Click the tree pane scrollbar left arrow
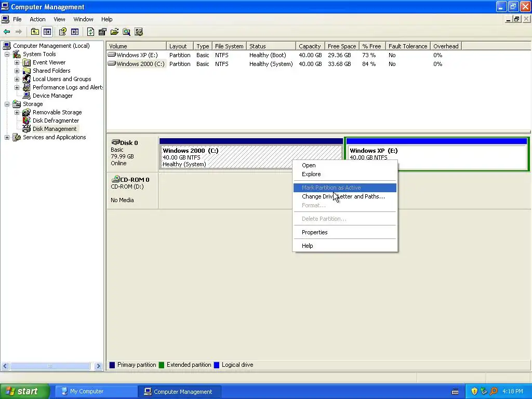Screen dimensions: 532x399 pos(5,366)
